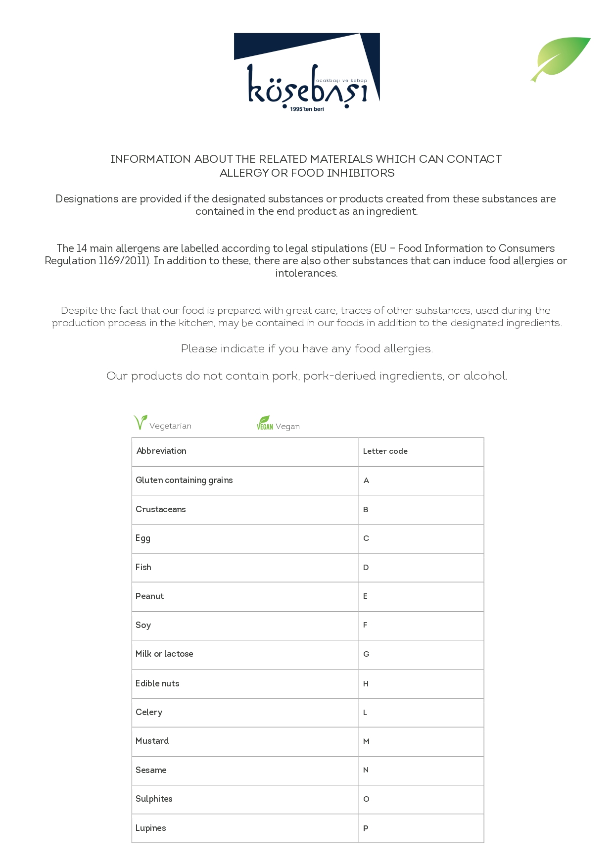The image size is (614, 868).
Task: Click letter code C for Egg
Action: tap(366, 538)
